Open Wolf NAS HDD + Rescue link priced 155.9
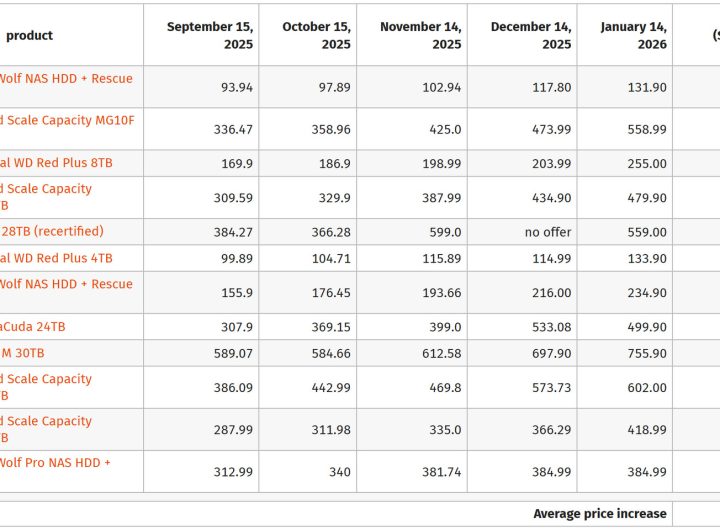The width and height of the screenshot is (720, 530). 66,284
